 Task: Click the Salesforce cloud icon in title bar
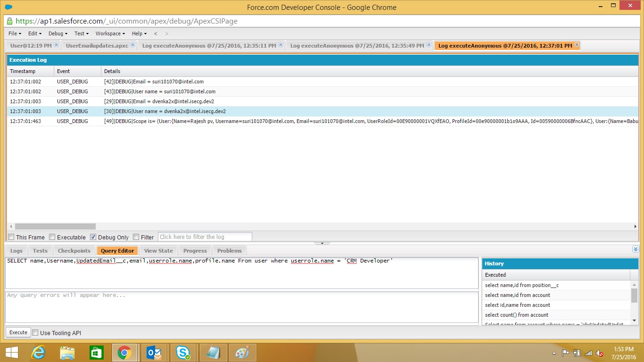click(8, 7)
